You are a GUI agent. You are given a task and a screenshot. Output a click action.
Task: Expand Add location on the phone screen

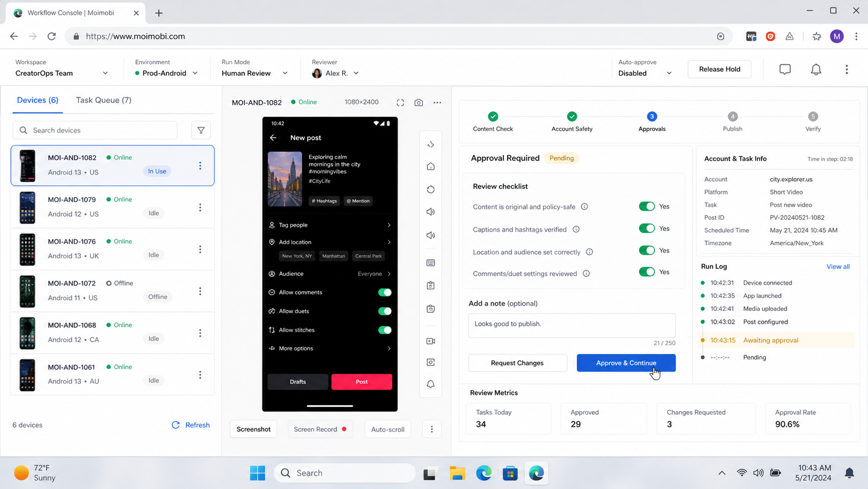[x=330, y=242]
